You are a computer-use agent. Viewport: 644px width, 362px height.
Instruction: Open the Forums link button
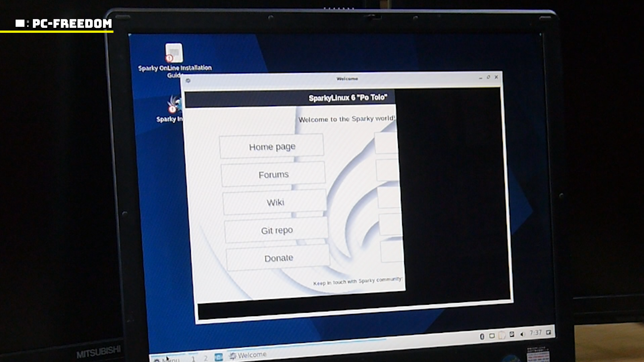[273, 175]
